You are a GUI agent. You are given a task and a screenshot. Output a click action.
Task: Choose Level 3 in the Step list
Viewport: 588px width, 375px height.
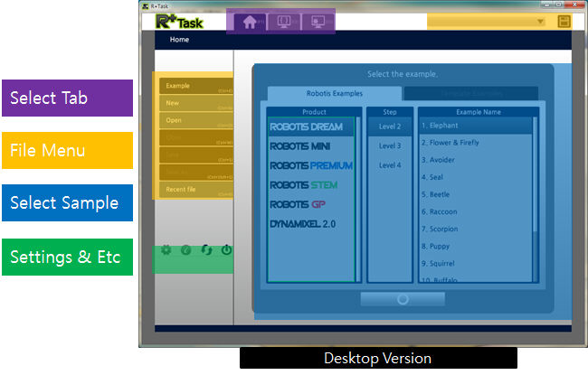tap(390, 146)
